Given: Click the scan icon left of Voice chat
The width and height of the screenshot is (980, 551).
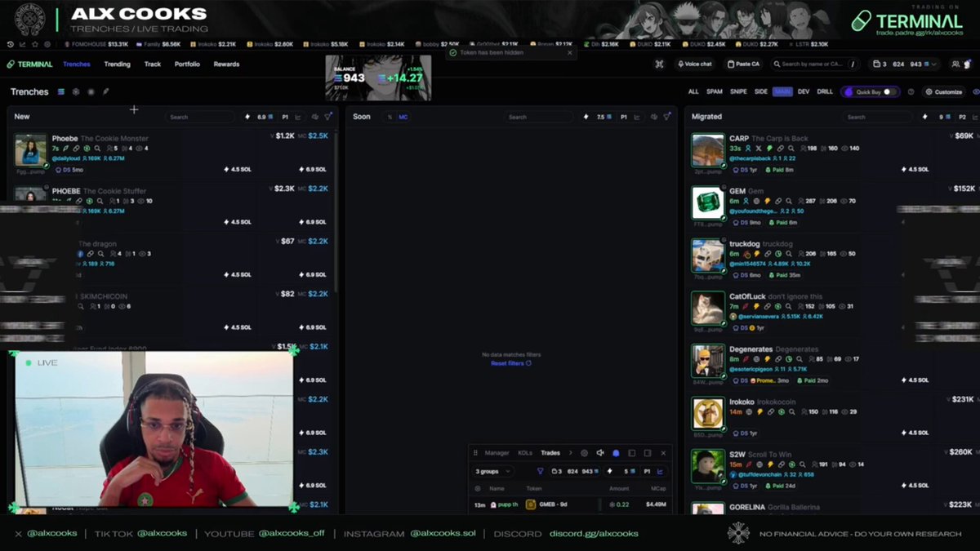Looking at the screenshot, I should tap(659, 64).
